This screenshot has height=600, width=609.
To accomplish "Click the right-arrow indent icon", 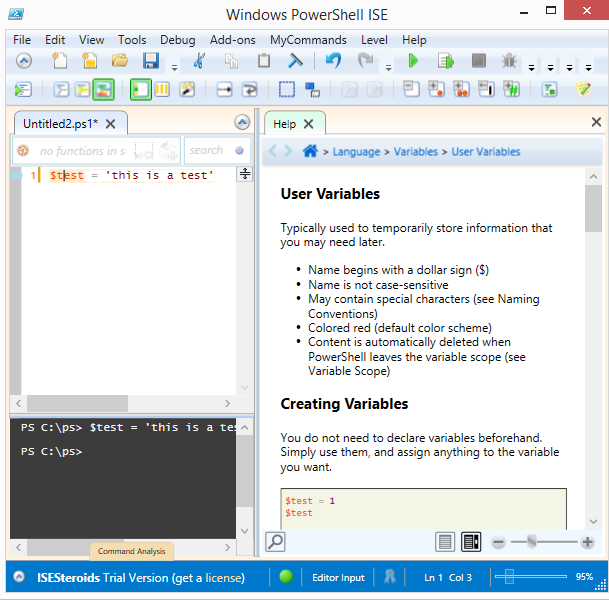I will point(224,90).
